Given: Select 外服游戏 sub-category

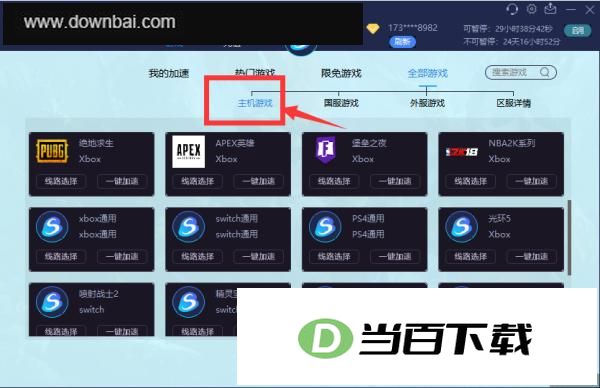Looking at the screenshot, I should pos(427,103).
